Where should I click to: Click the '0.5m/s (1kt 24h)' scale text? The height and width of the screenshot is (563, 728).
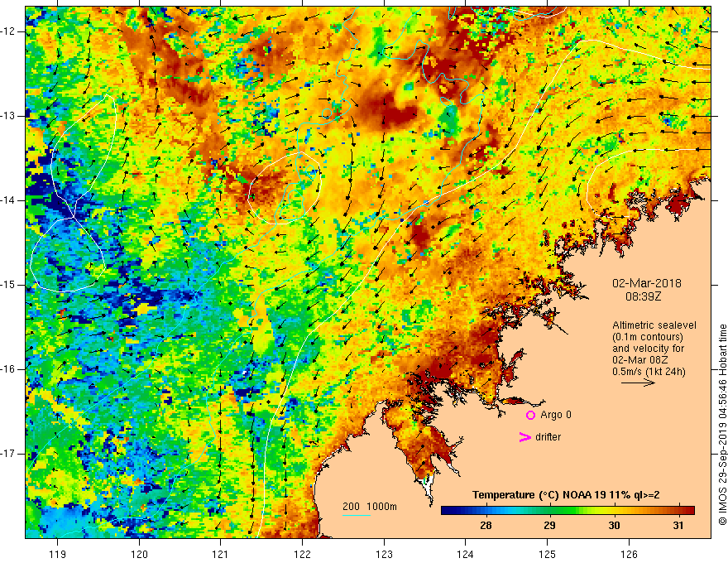click(649, 372)
